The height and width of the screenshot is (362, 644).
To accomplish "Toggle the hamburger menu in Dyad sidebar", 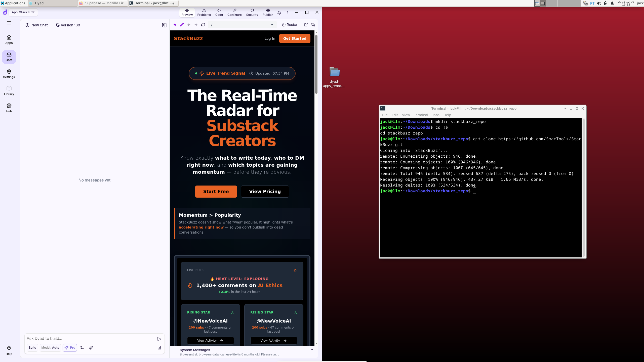I will coord(9,23).
